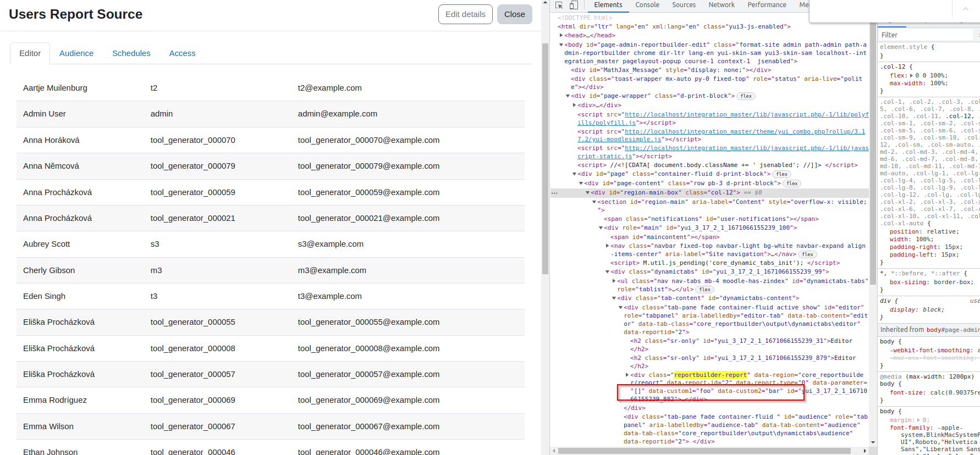980x455 pixels.
Task: Click the Elements panel horizontal scrollbar
Action: (x=706, y=451)
